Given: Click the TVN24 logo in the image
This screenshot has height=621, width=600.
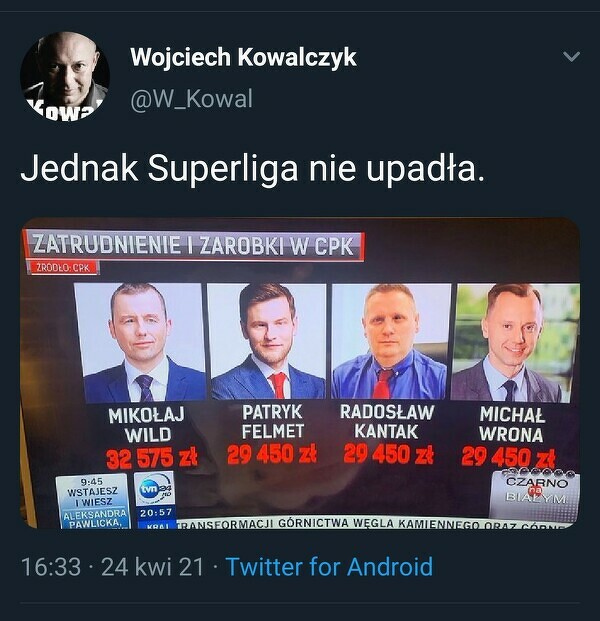Looking at the screenshot, I should (x=155, y=490).
